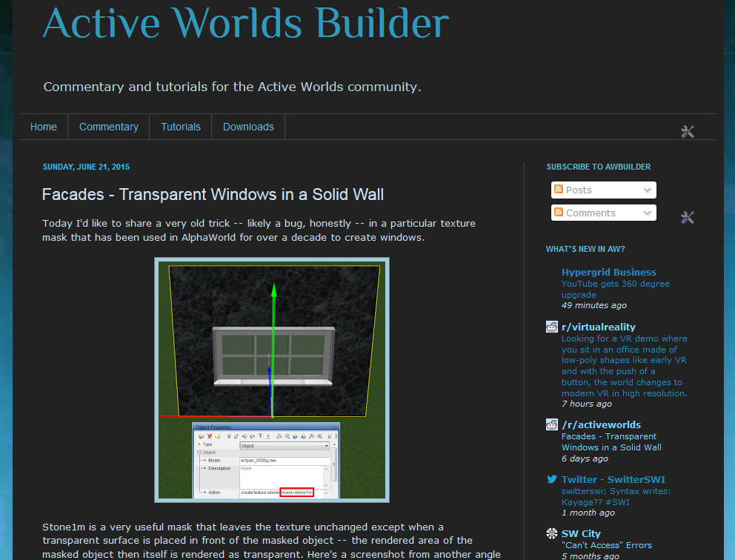The image size is (735, 560).
Task: Click the first object icon in Object Properties toolbar
Action: point(200,436)
